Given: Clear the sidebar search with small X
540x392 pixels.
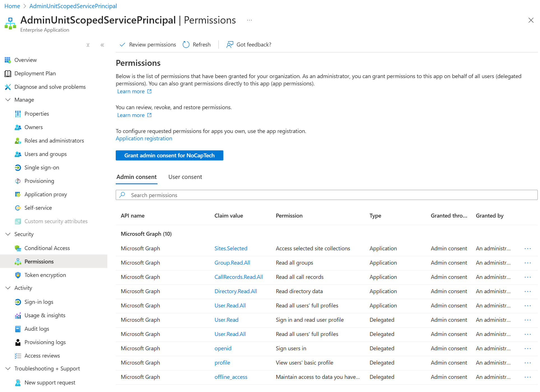Looking at the screenshot, I should [88, 45].
